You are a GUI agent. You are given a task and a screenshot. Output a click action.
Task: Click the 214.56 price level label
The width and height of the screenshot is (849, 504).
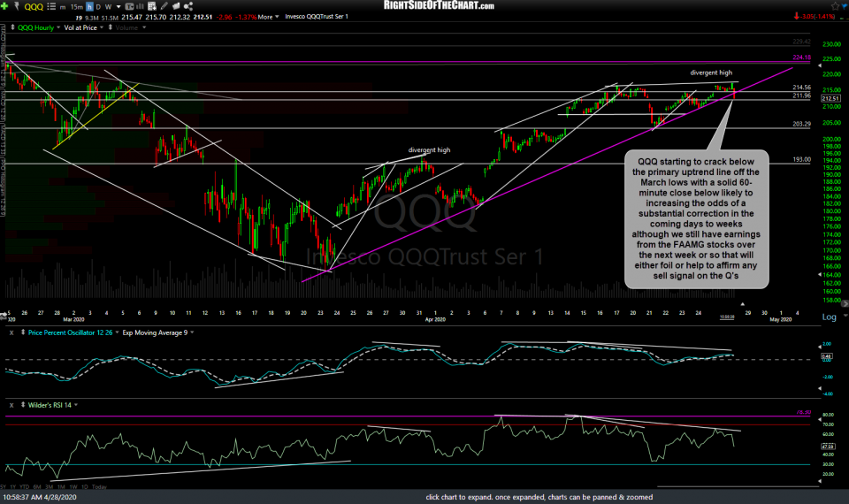pos(801,88)
